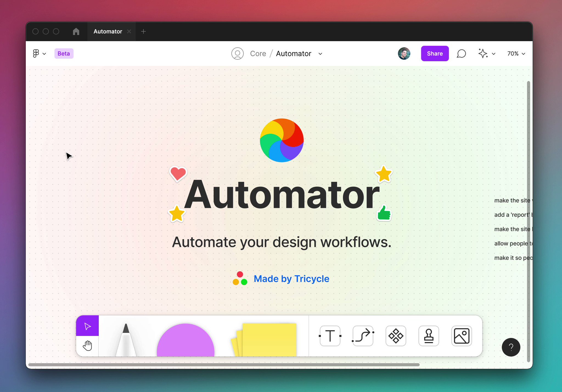Click the 'allow people' text item
Image resolution: width=562 pixels, height=392 pixels.
point(513,243)
